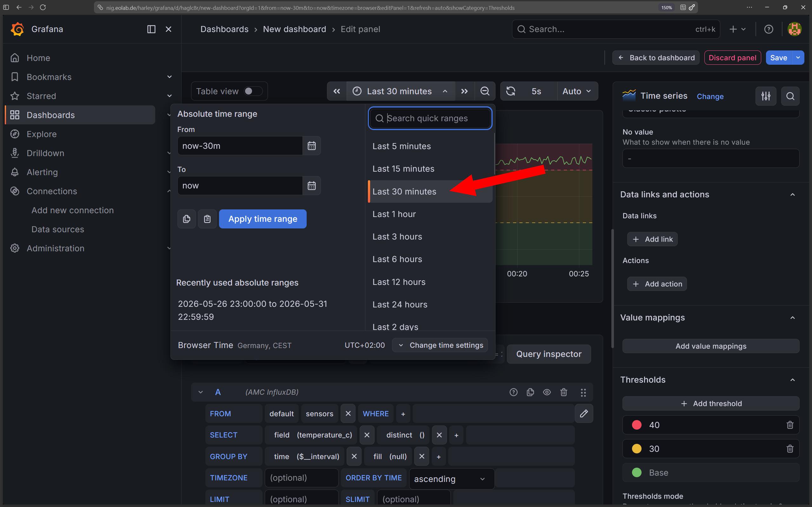This screenshot has height=507, width=812.
Task: Open the help menu
Action: 769,29
